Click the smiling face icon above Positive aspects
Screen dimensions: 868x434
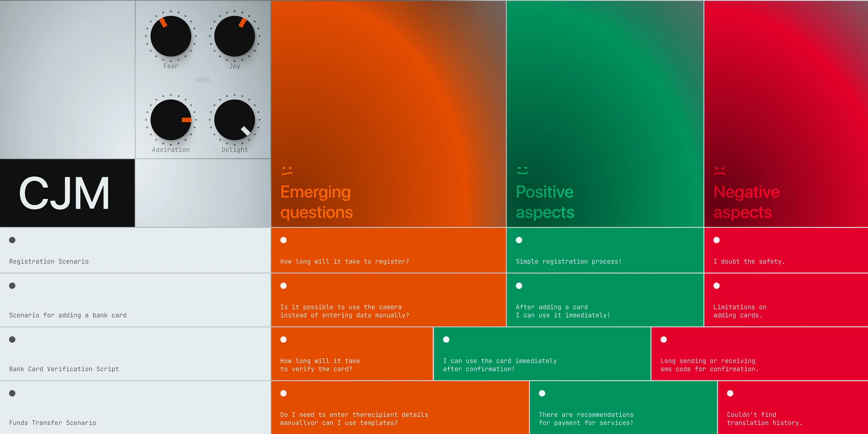point(522,170)
